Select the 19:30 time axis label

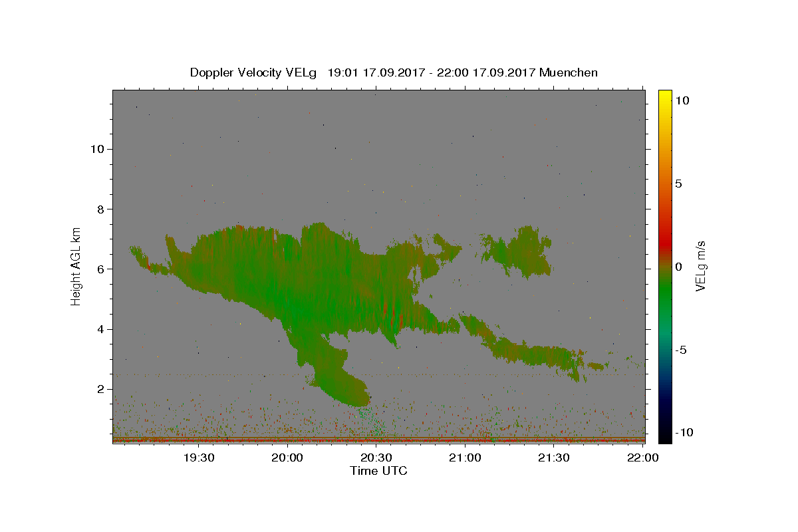[198, 458]
